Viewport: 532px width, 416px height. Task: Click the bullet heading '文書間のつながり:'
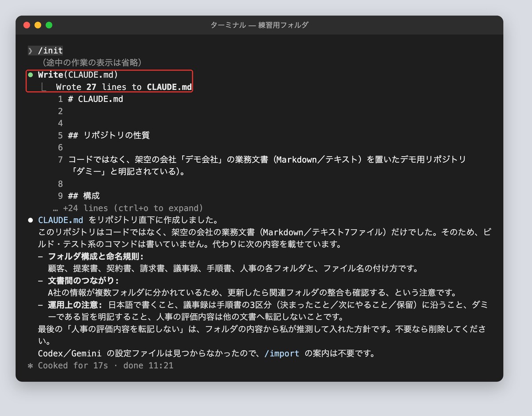[x=84, y=280]
